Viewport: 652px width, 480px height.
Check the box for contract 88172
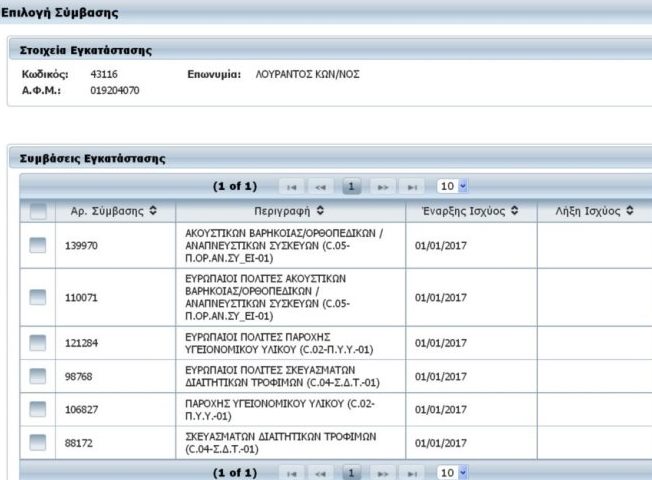tap(38, 443)
